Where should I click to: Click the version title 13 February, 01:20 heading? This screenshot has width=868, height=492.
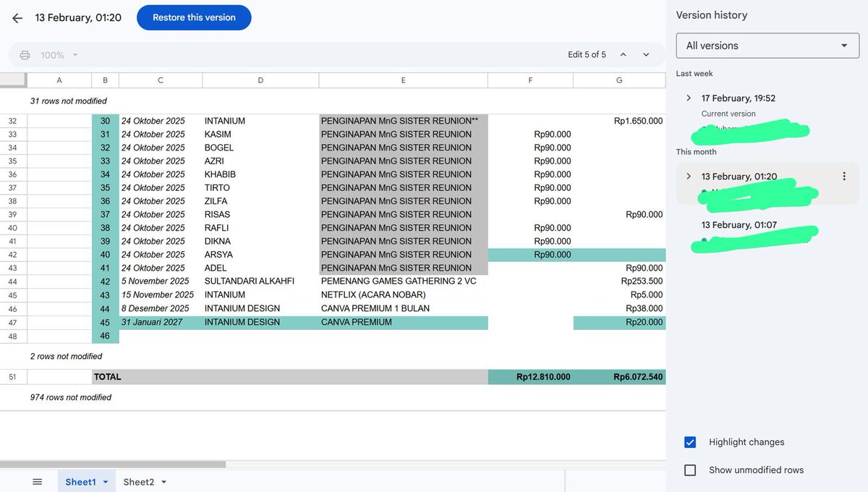click(x=78, y=18)
